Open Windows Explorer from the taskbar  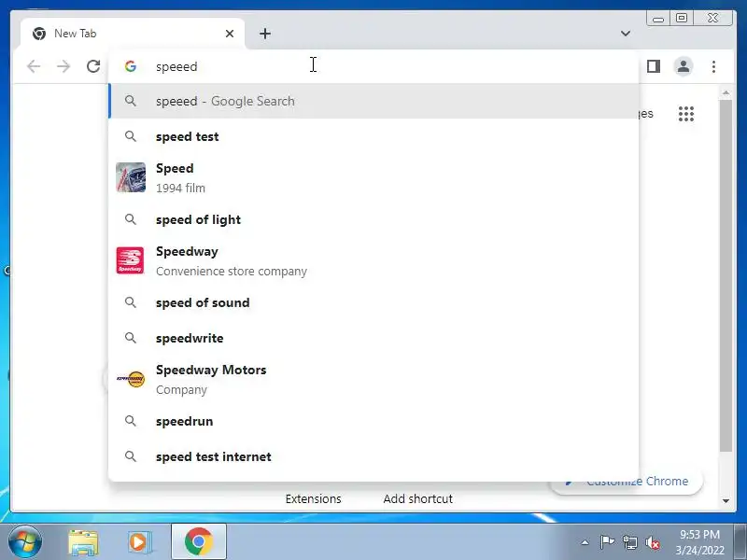(83, 542)
